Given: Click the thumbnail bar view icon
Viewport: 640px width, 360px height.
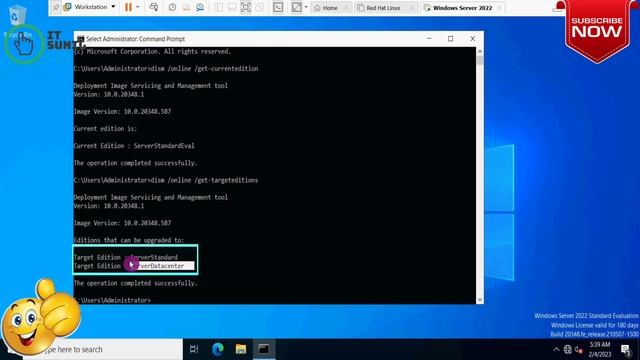Looking at the screenshot, I should 232,7.
